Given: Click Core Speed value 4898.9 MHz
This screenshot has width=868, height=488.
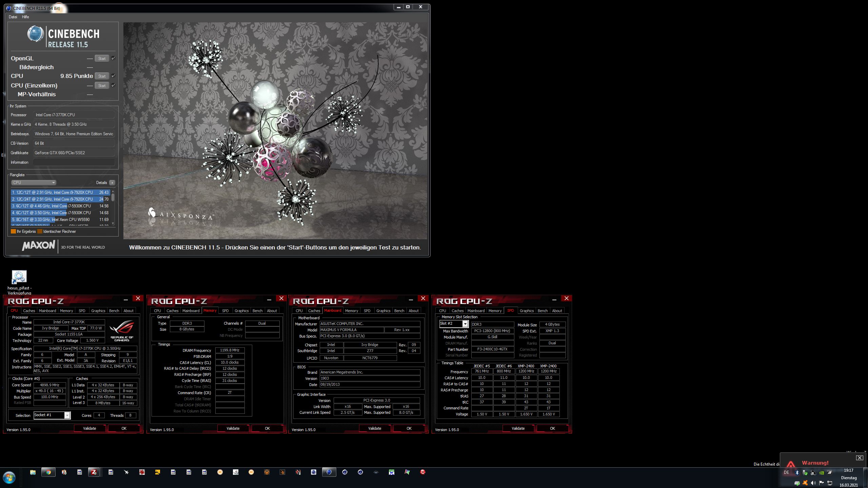Looking at the screenshot, I should (50, 385).
